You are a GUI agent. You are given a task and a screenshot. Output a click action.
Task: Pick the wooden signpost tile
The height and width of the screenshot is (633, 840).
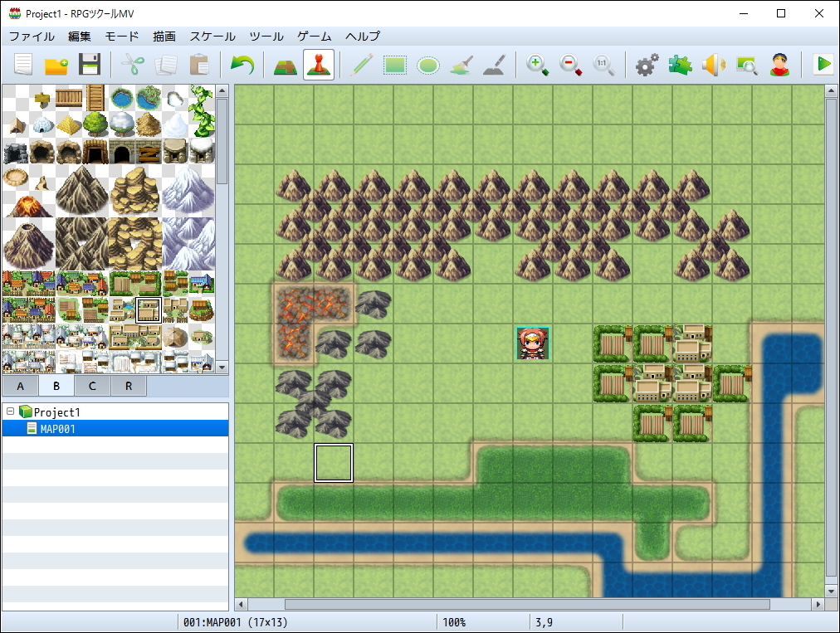tap(42, 98)
